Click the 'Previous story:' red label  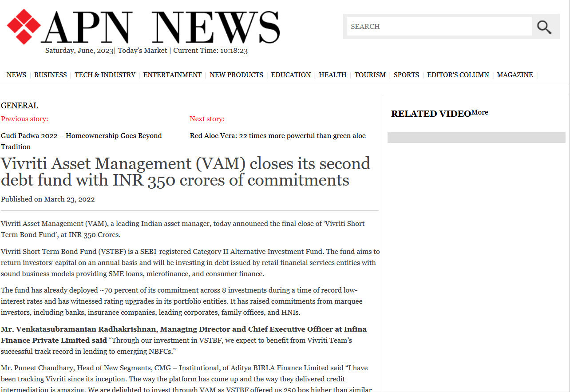point(24,119)
